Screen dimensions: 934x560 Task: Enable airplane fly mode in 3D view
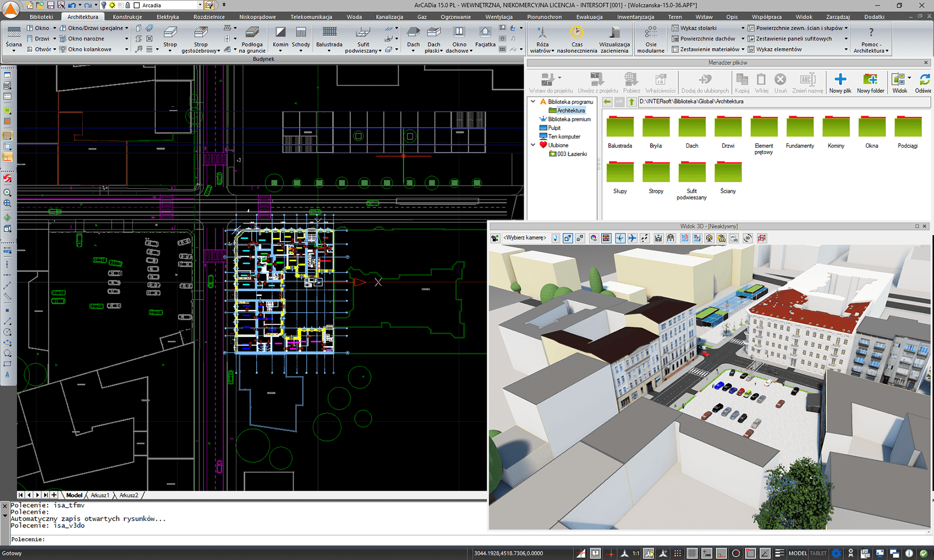tap(632, 238)
